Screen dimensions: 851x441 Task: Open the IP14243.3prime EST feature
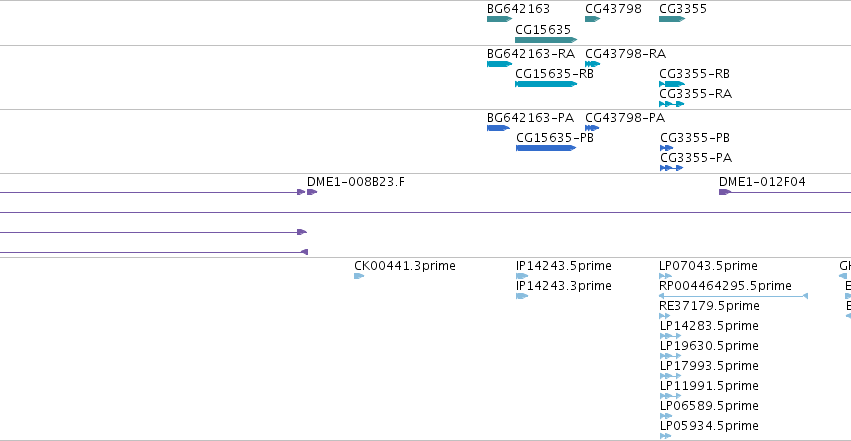click(522, 296)
